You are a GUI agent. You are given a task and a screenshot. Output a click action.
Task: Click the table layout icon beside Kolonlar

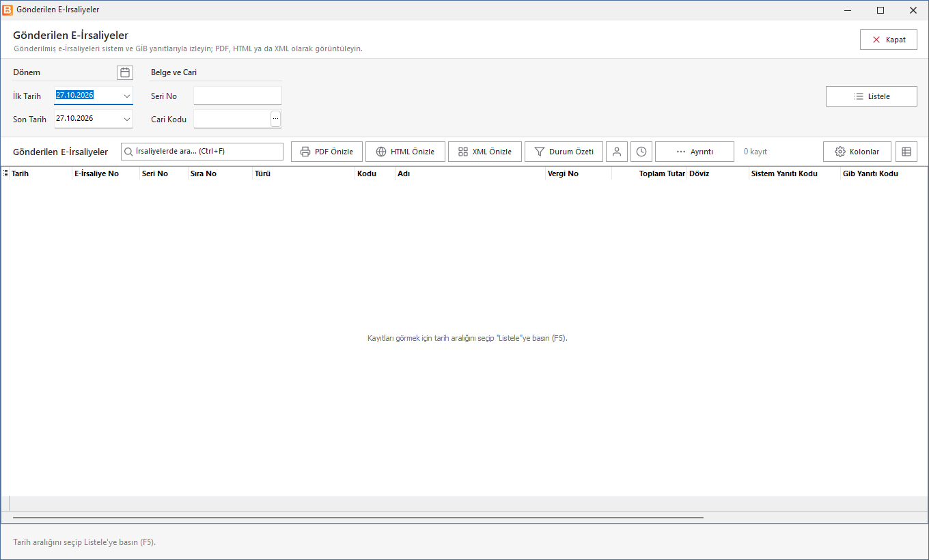click(x=906, y=152)
